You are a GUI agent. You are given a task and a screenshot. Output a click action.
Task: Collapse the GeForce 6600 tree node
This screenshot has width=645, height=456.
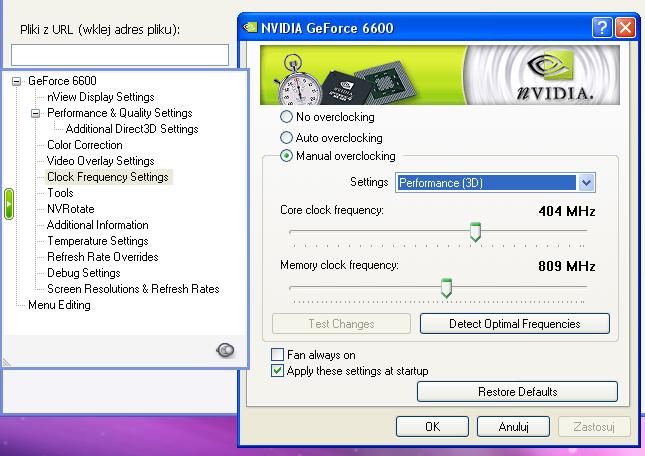(16, 81)
